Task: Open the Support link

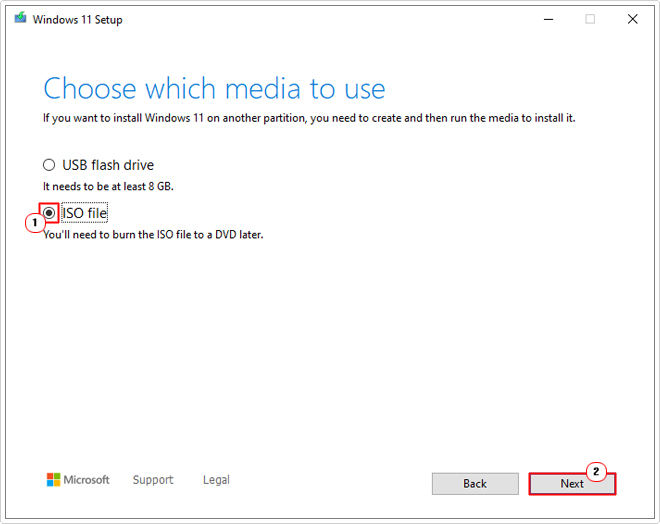Action: tap(153, 480)
